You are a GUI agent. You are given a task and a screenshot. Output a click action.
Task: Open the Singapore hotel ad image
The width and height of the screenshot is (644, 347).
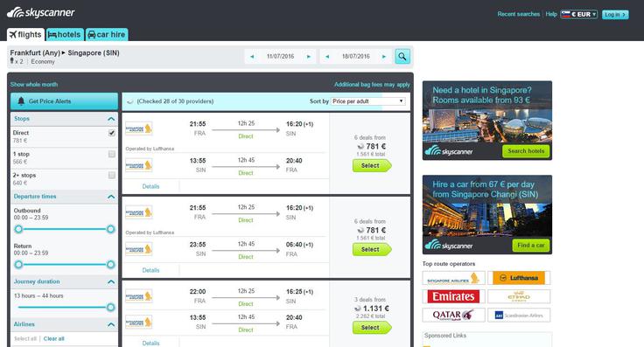click(487, 121)
